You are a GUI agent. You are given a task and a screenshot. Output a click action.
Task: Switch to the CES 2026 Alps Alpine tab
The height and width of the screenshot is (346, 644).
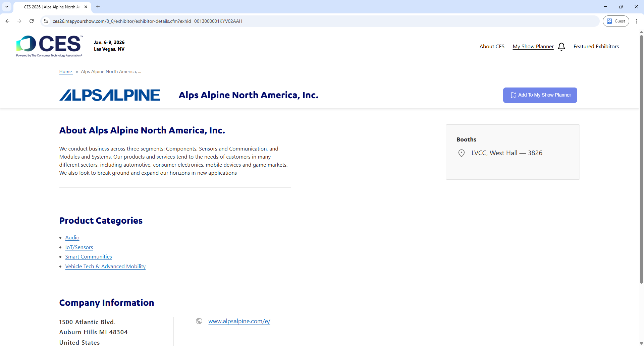click(x=50, y=7)
